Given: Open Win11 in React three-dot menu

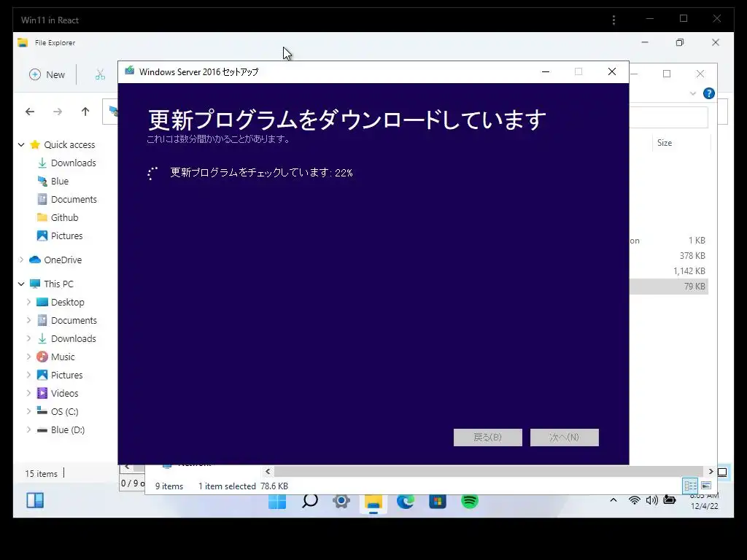Looking at the screenshot, I should (614, 20).
